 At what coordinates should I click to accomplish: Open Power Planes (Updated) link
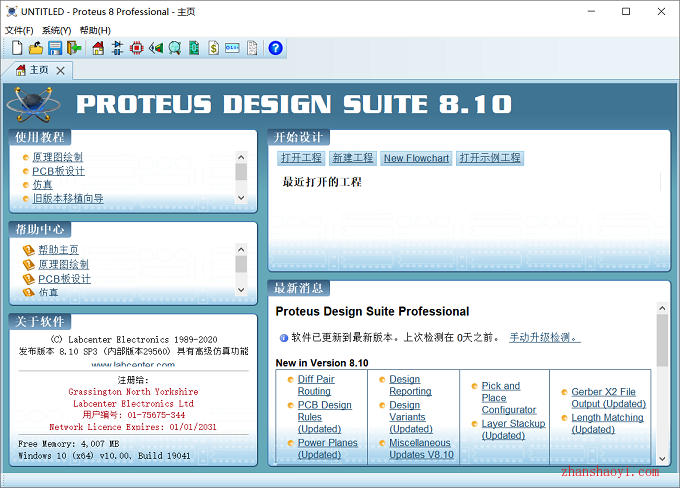(327, 449)
